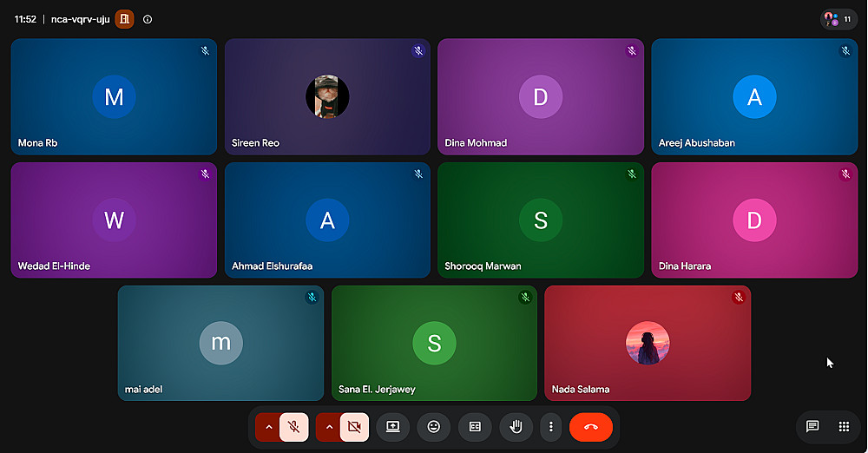This screenshot has width=868, height=453.
Task: Raise your hand
Action: click(516, 427)
